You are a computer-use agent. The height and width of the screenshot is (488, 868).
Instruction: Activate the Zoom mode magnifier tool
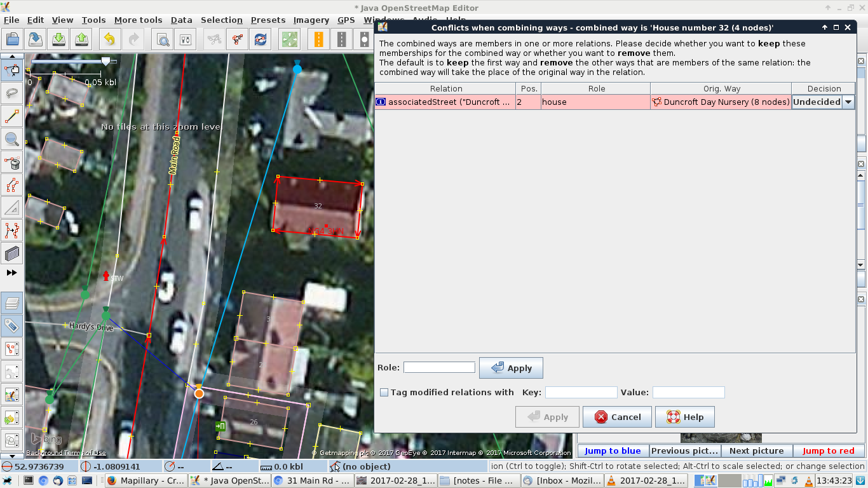click(12, 139)
